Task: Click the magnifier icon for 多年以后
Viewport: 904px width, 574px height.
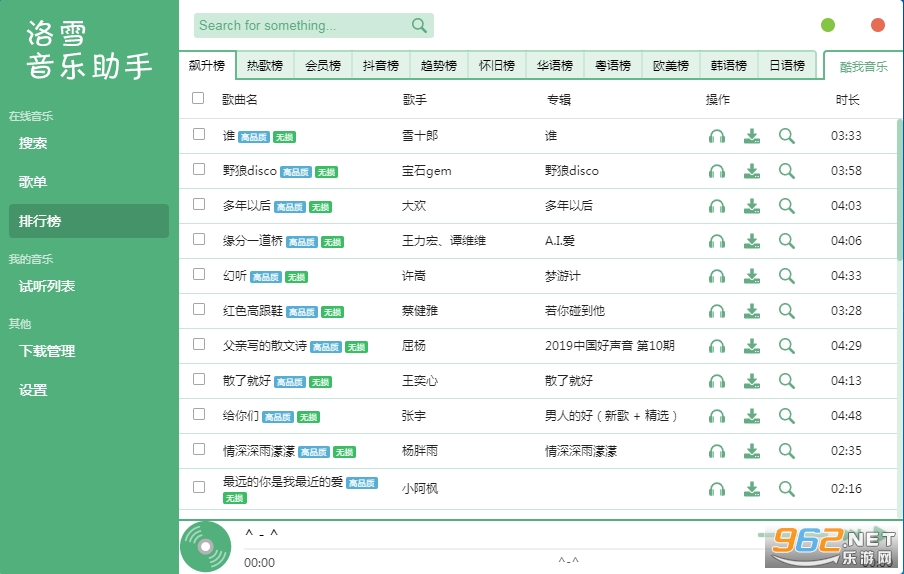Action: 786,206
